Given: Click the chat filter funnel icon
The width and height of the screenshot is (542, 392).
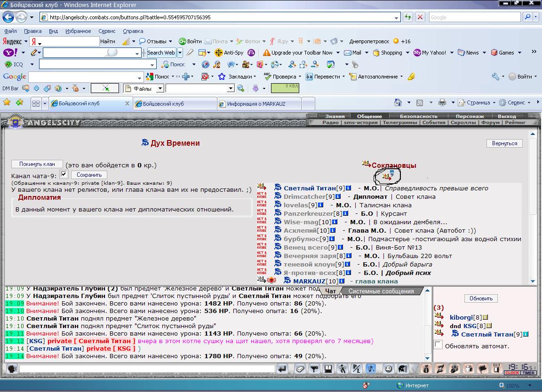Looking at the screenshot, I should pyautogui.click(x=314, y=369).
